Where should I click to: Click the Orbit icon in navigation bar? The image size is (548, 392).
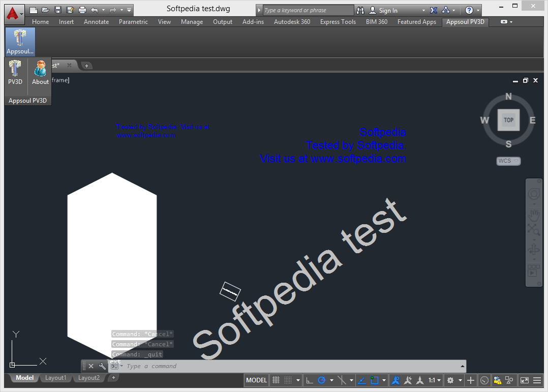pyautogui.click(x=534, y=249)
